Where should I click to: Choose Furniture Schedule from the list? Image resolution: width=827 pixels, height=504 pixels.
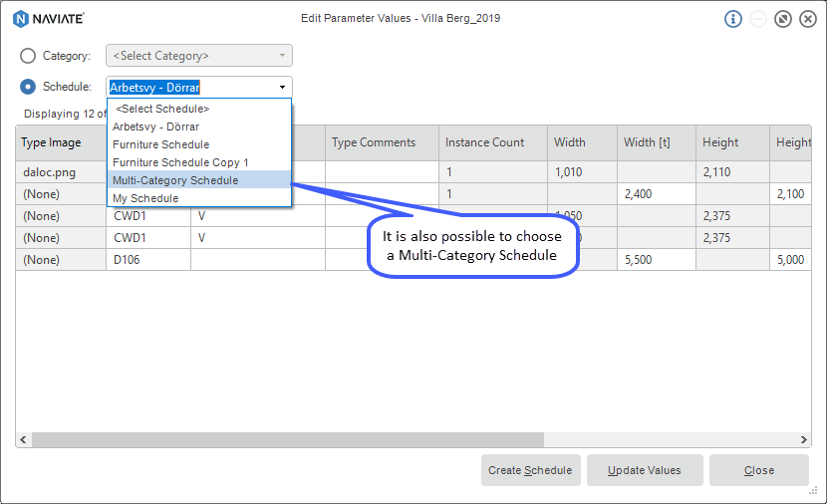coord(199,144)
